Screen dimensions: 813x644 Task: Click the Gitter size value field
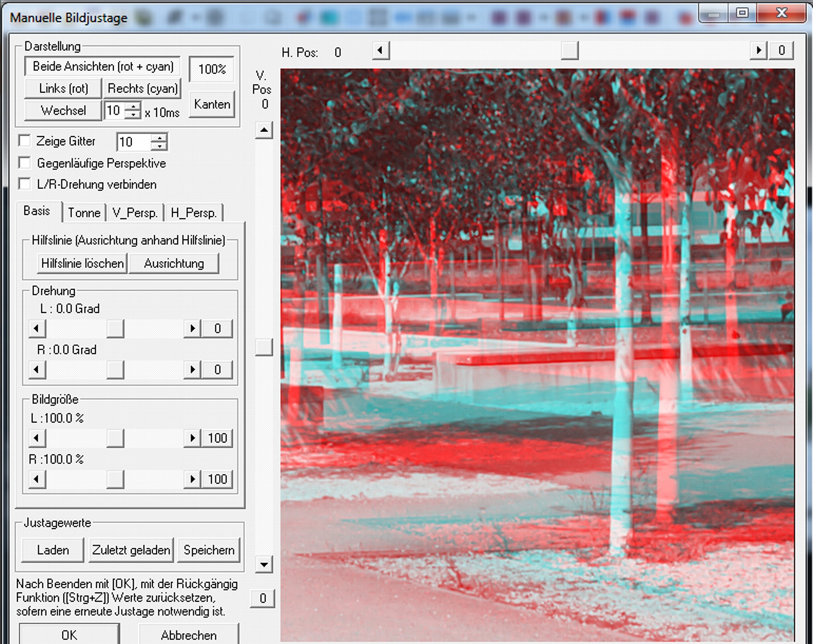coord(133,142)
